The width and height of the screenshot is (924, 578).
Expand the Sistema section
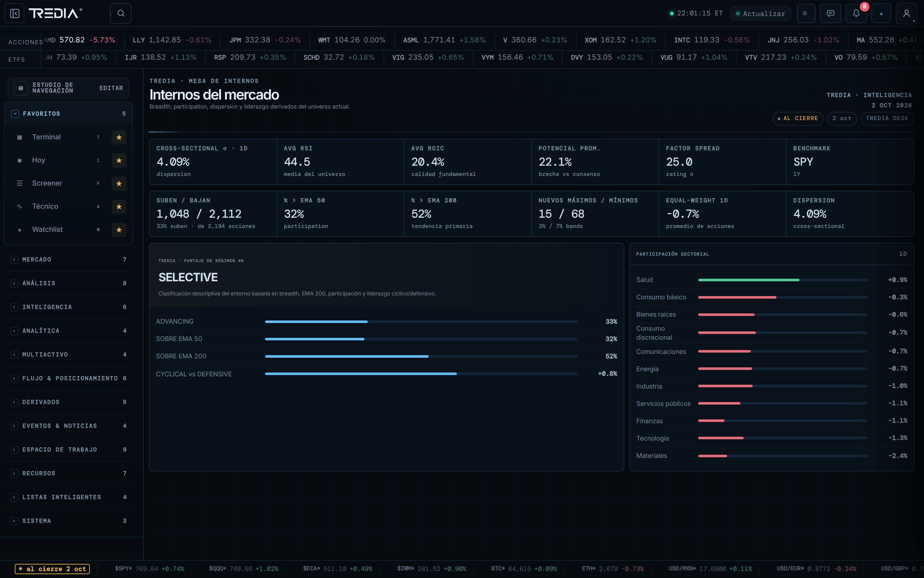pos(68,521)
